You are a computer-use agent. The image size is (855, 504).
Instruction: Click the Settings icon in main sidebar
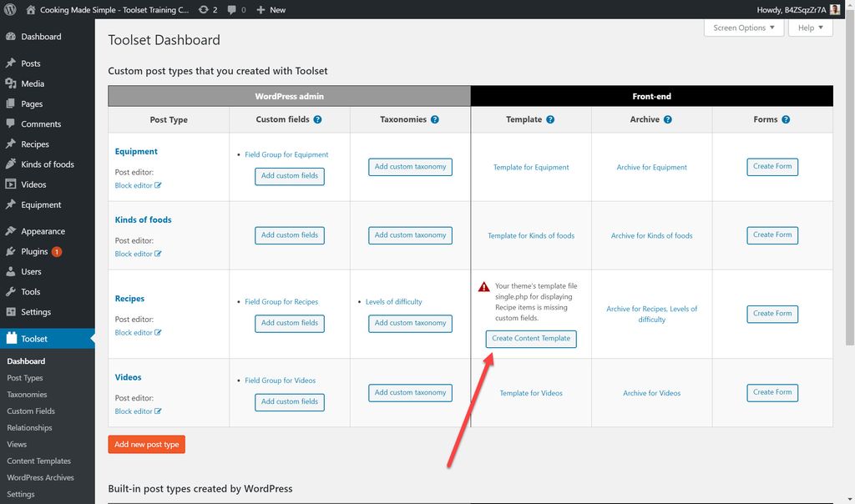click(x=10, y=312)
